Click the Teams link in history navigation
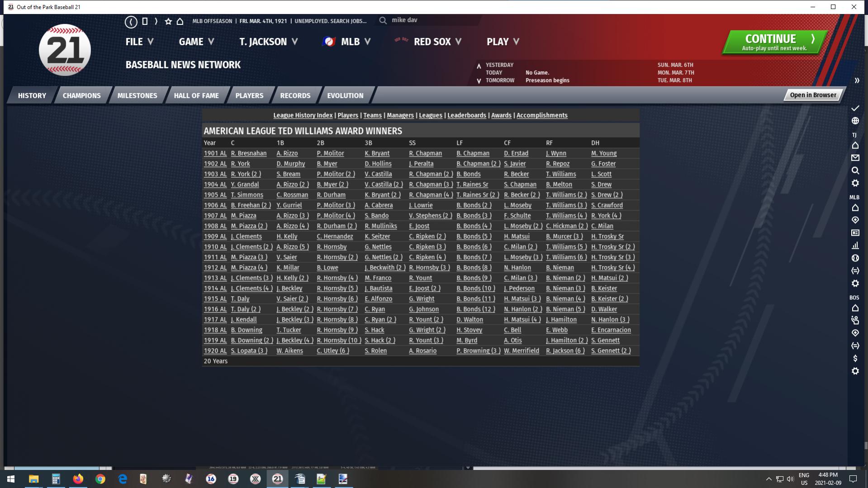Screen dimensions: 868x488 [x=373, y=115]
